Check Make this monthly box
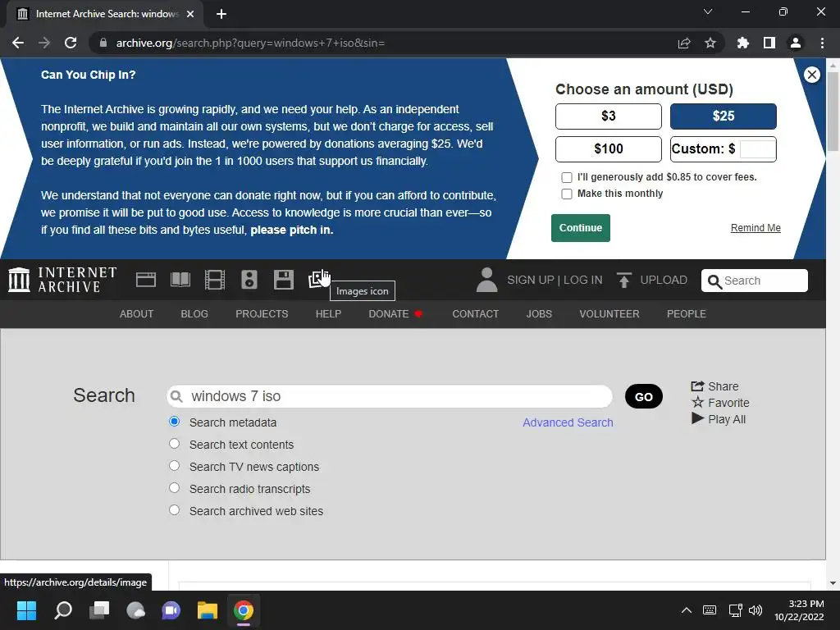840x630 pixels. coord(566,194)
